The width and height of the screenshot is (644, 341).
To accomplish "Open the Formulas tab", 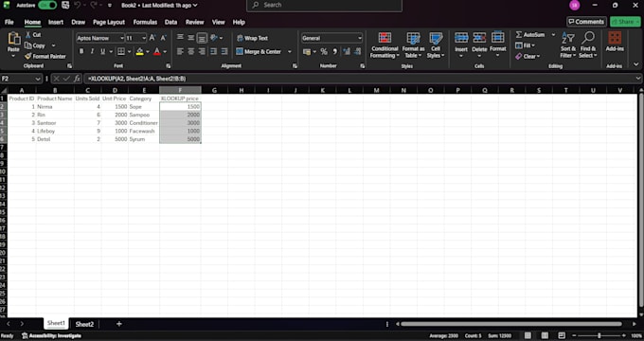I will (x=145, y=22).
